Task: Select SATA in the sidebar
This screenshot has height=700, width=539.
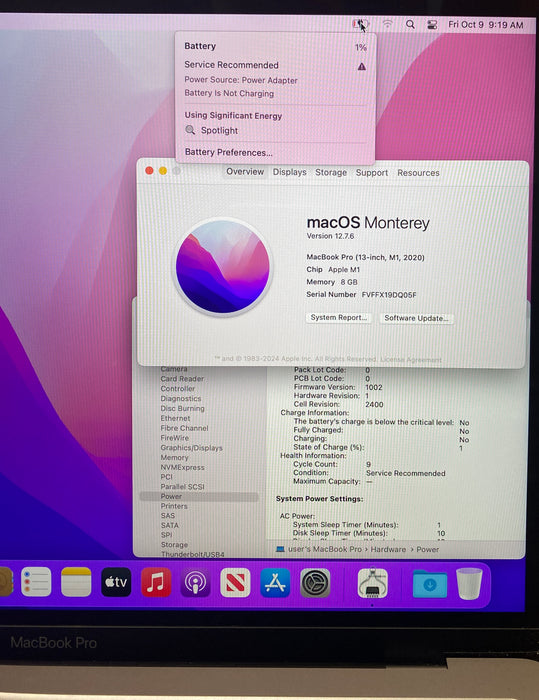Action: [x=170, y=525]
